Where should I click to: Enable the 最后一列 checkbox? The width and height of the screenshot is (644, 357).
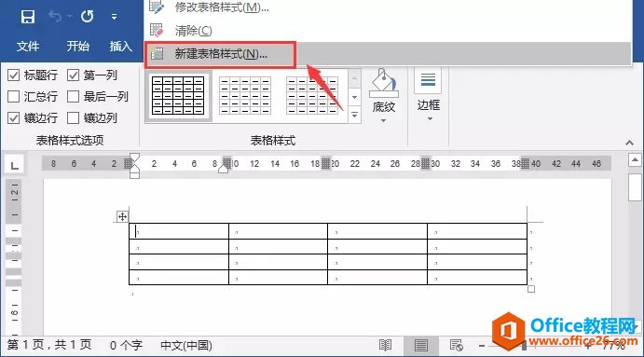[x=73, y=97]
